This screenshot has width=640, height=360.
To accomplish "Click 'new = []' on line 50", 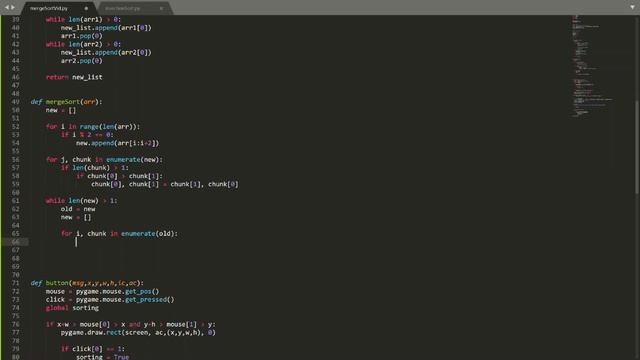I will pos(61,110).
